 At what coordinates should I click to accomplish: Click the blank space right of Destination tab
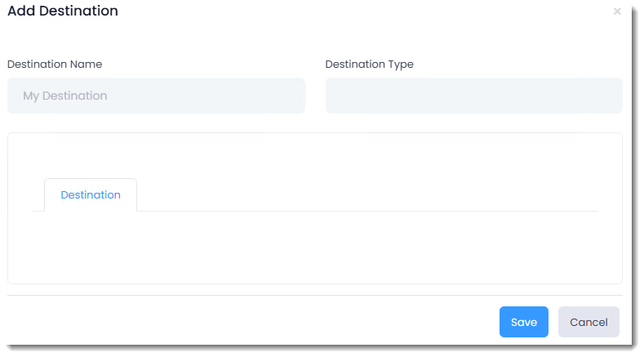pyautogui.click(x=367, y=194)
